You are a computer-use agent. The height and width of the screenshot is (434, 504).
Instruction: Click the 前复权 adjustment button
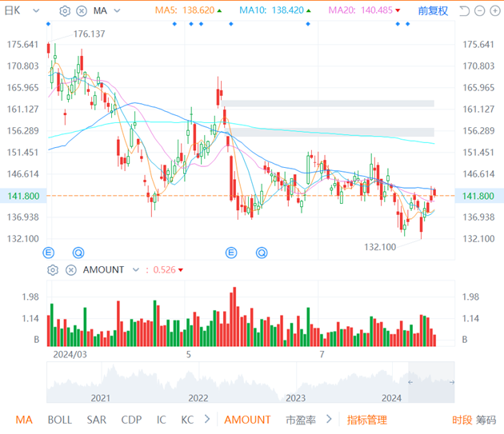(433, 11)
